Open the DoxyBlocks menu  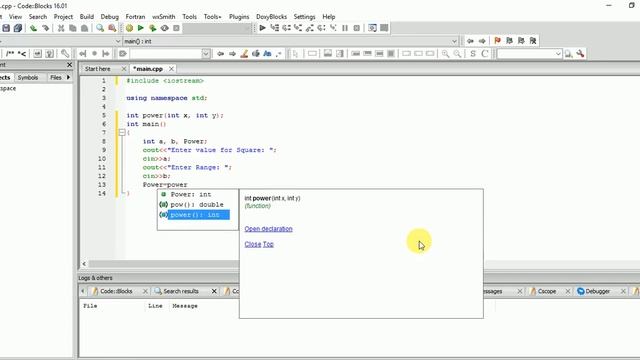pos(271,17)
